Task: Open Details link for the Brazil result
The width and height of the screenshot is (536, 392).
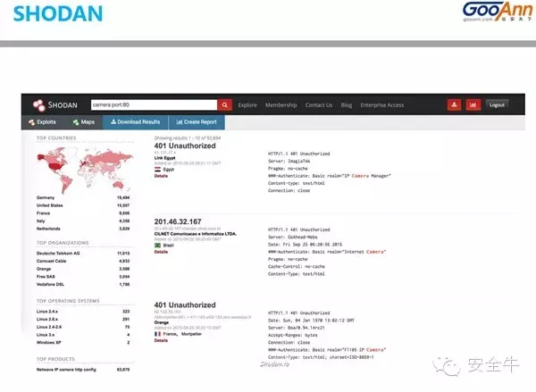Action: 161,252
